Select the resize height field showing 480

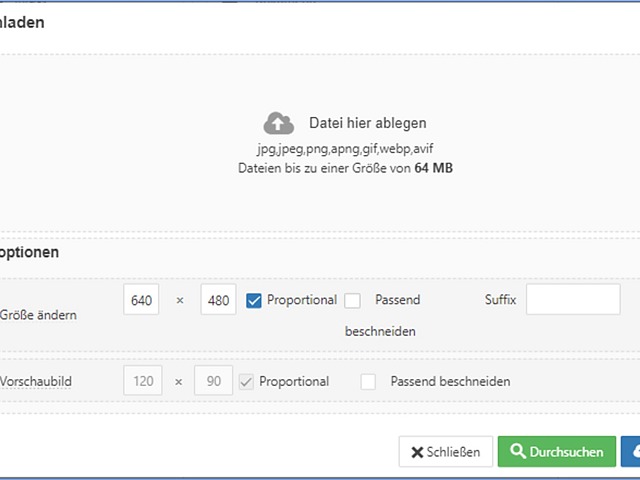point(217,300)
